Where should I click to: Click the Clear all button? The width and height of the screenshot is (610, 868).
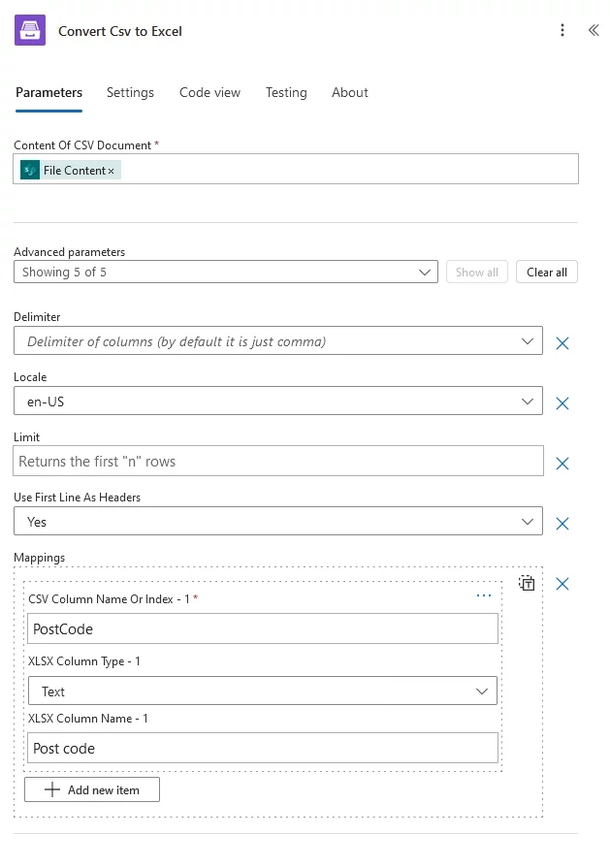point(547,272)
